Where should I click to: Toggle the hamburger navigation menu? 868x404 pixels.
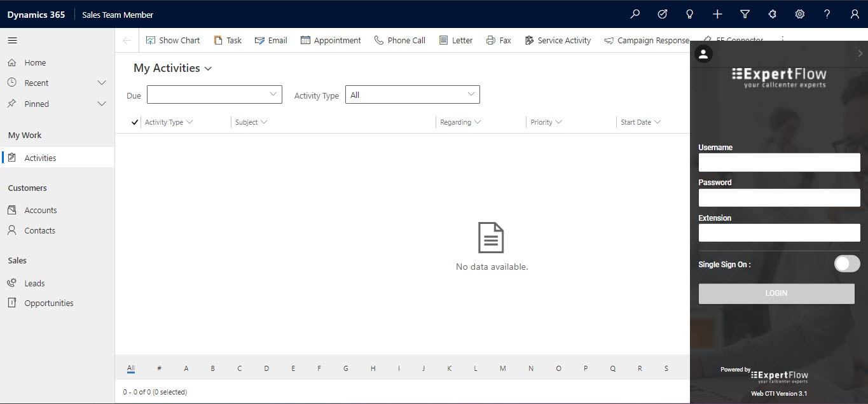pyautogui.click(x=13, y=41)
